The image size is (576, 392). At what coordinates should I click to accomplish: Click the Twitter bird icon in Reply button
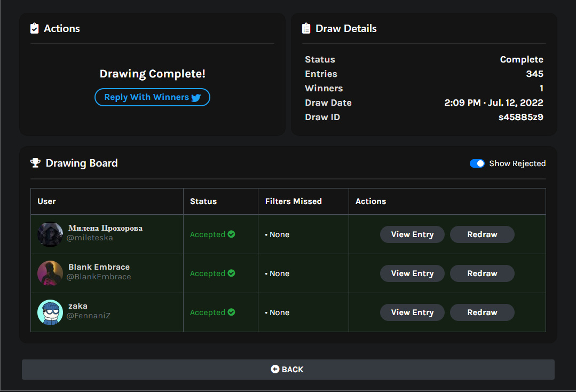pyautogui.click(x=196, y=97)
